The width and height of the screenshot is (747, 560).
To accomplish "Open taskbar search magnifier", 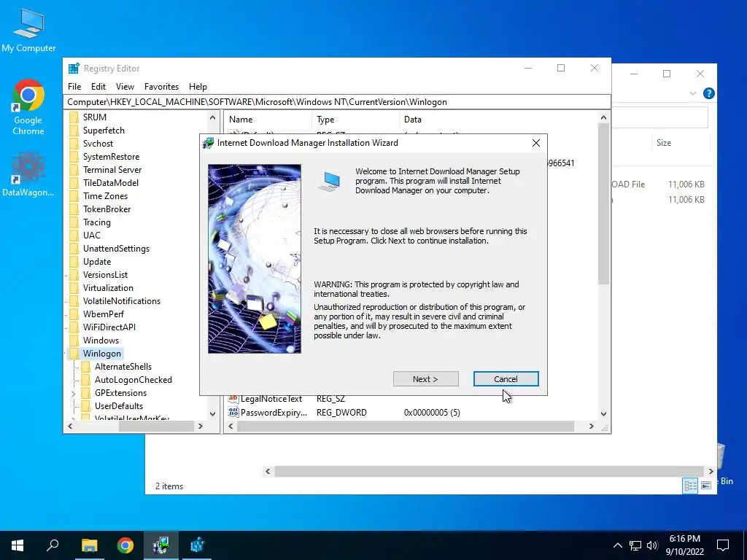I will [53, 545].
